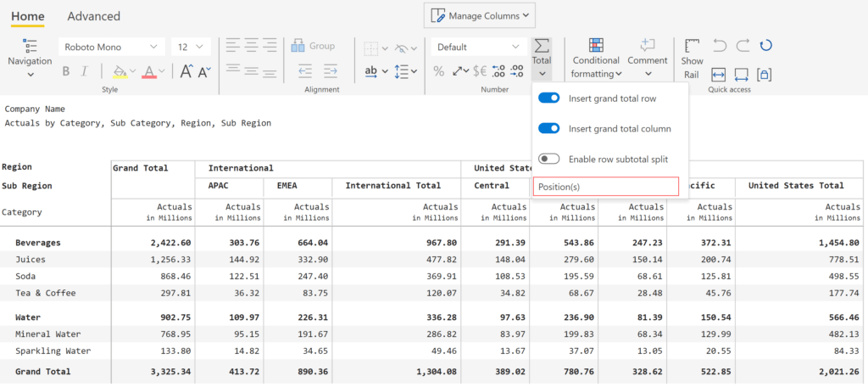The width and height of the screenshot is (868, 387).
Task: Click the Conditional formatting icon
Action: [x=596, y=46]
